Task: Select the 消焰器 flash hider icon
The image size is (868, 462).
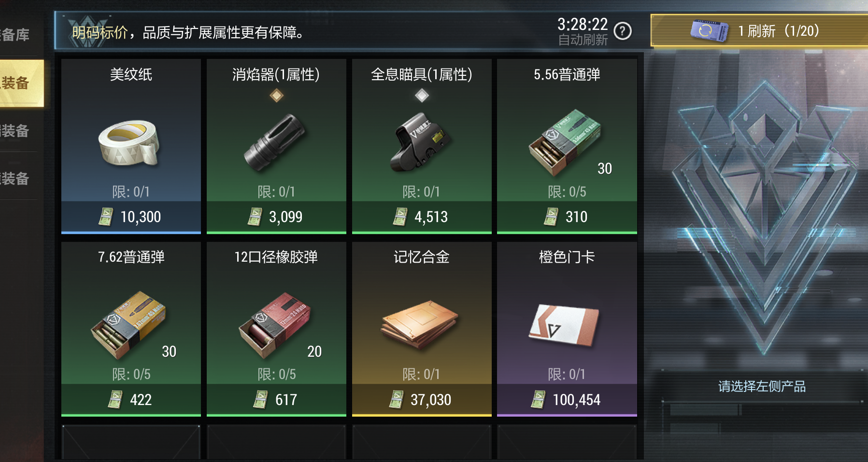Action: click(275, 143)
